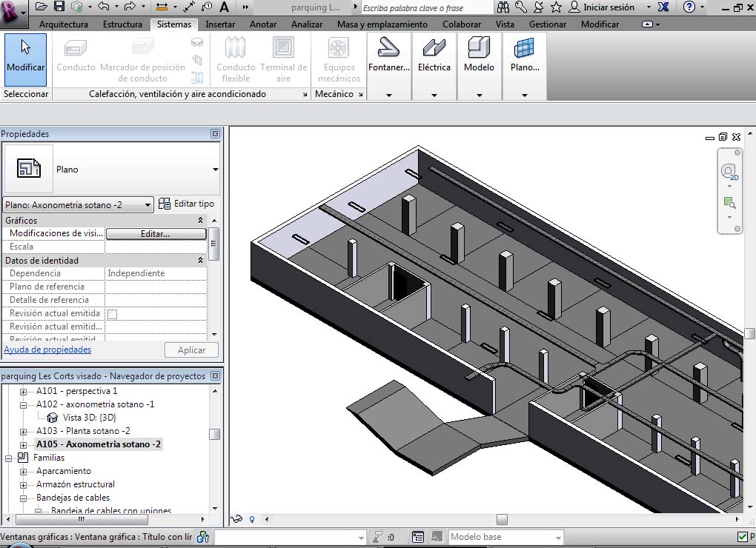Expand the A103 - Planta sotano -2 node
The height and width of the screenshot is (548, 756).
pos(23,431)
